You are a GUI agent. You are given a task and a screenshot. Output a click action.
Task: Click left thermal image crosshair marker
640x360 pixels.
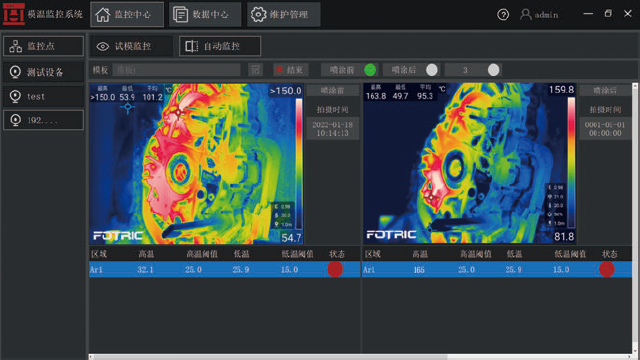tap(128, 108)
